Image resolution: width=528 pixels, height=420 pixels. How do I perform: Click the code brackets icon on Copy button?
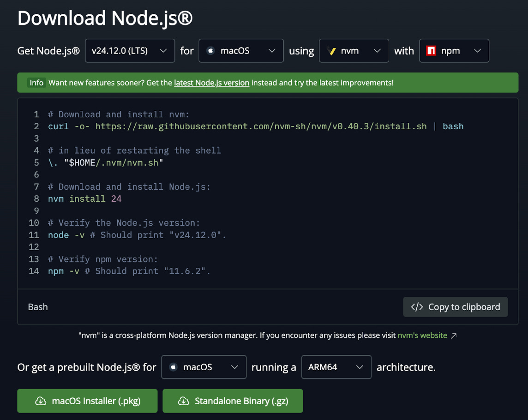417,307
